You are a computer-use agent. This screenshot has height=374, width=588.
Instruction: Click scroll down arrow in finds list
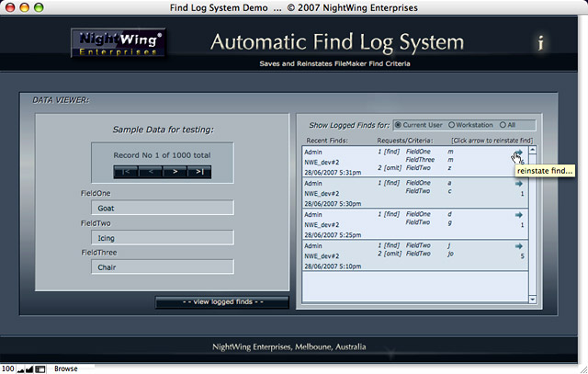(x=533, y=299)
